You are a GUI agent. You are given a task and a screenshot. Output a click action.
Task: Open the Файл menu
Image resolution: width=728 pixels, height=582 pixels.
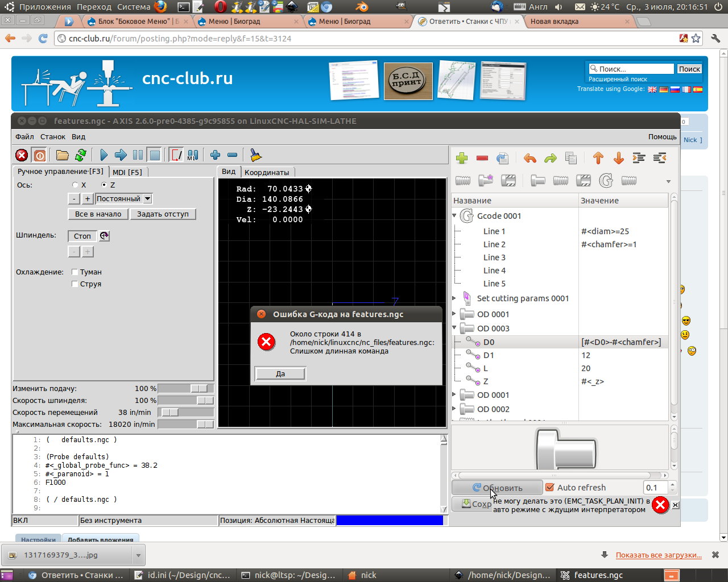24,136
